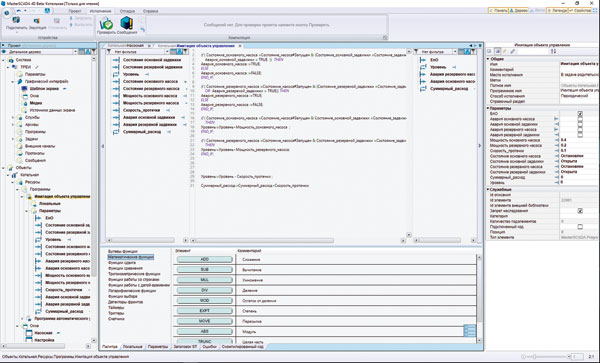Insert the MOD function button
This screenshot has height=363, width=600.
(x=204, y=301)
